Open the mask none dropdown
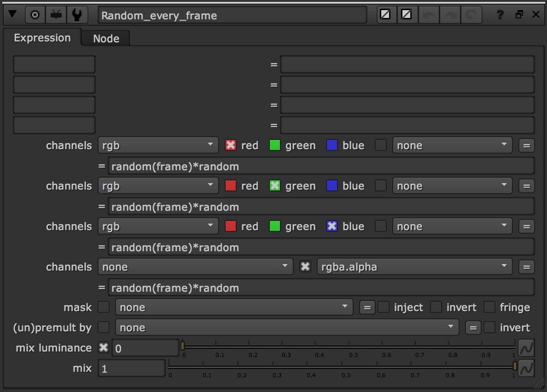 (234, 307)
